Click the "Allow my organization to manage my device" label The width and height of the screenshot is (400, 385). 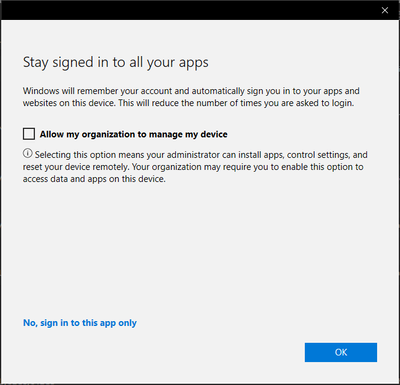[x=134, y=134]
